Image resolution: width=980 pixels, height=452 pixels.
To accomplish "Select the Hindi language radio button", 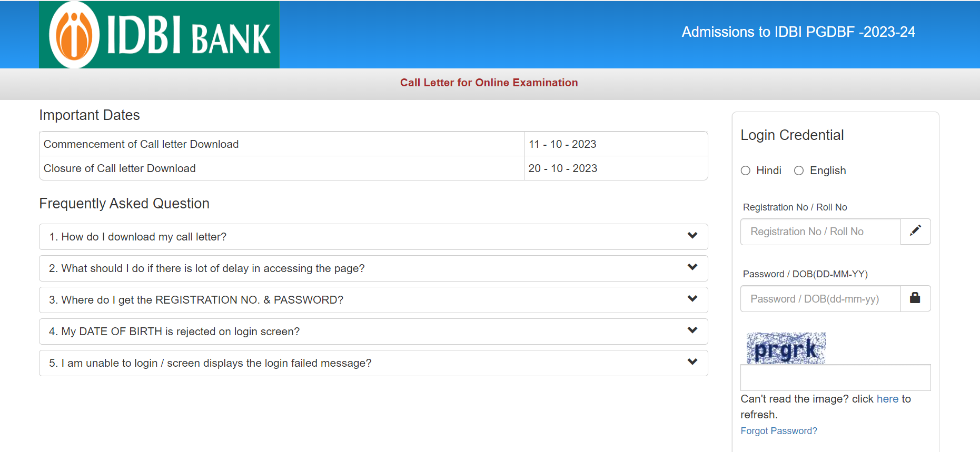I will point(746,170).
